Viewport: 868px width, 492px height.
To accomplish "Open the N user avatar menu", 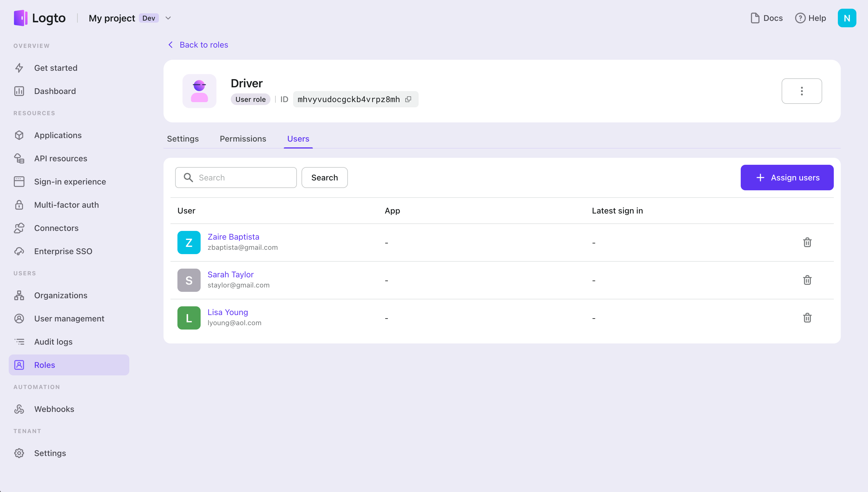I will click(846, 18).
